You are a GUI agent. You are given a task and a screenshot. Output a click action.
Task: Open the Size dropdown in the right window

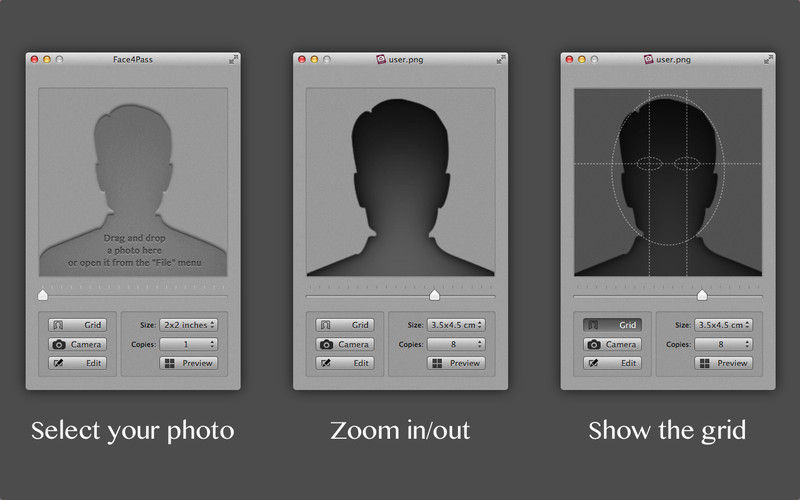click(723, 324)
